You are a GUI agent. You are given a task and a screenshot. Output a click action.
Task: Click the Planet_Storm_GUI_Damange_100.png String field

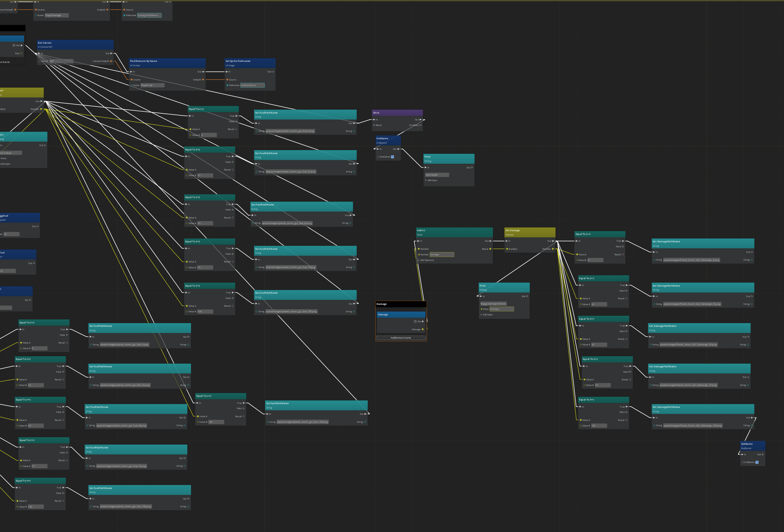(692, 426)
